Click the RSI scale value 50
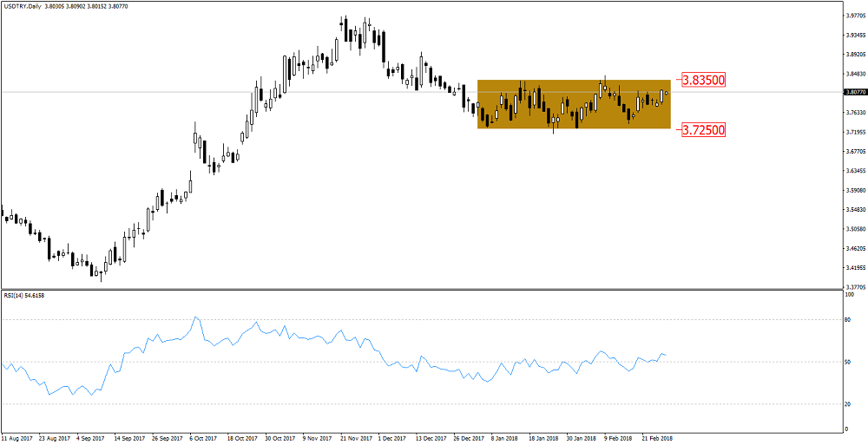Screen dimensions: 868x445 point(850,362)
